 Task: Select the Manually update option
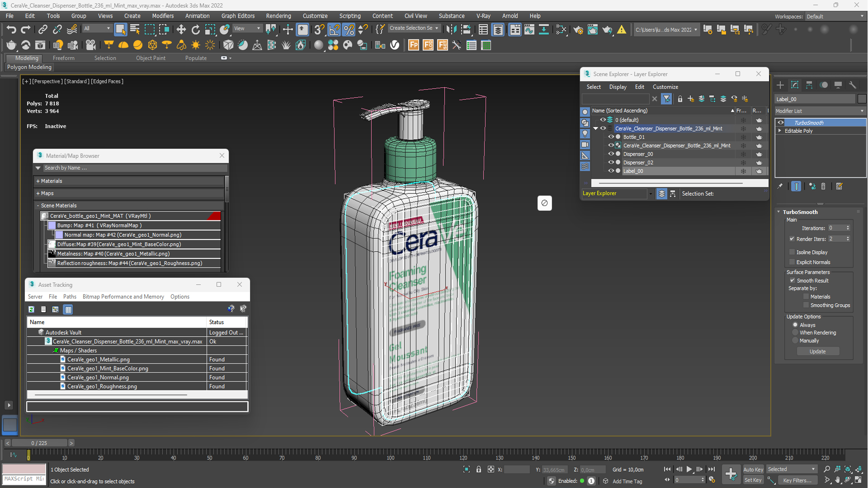[795, 341]
